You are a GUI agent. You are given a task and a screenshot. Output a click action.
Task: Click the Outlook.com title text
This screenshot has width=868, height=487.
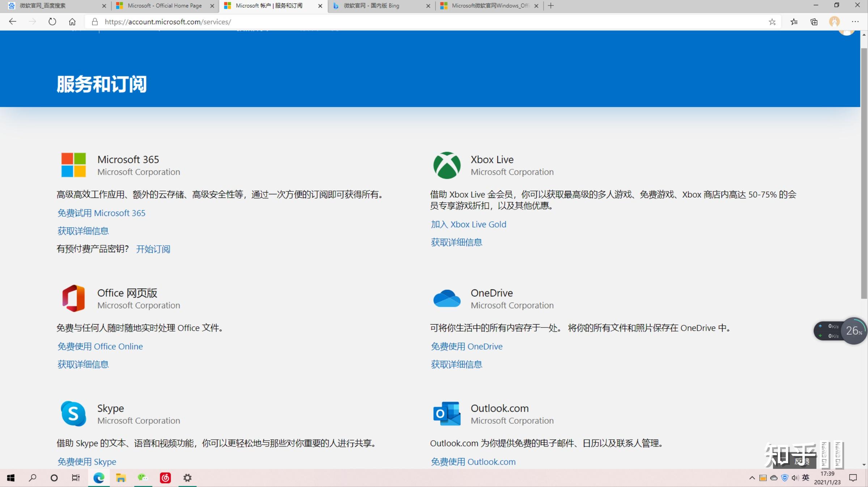[499, 408]
